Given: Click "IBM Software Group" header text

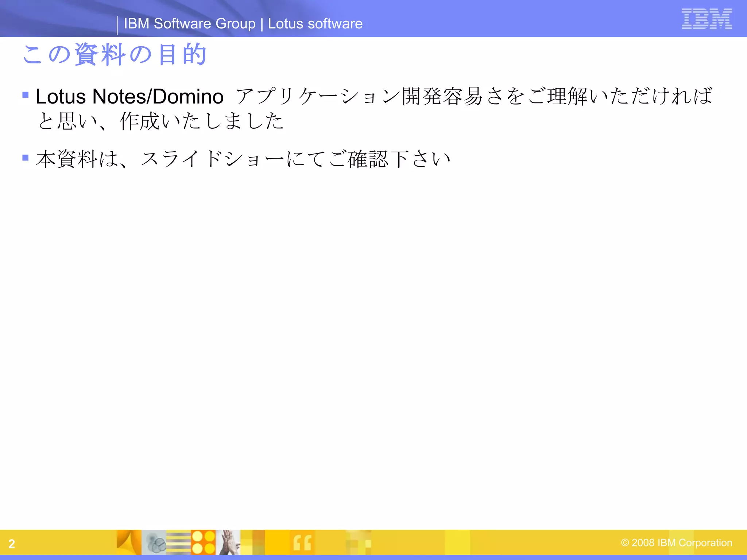Looking at the screenshot, I should [x=189, y=24].
